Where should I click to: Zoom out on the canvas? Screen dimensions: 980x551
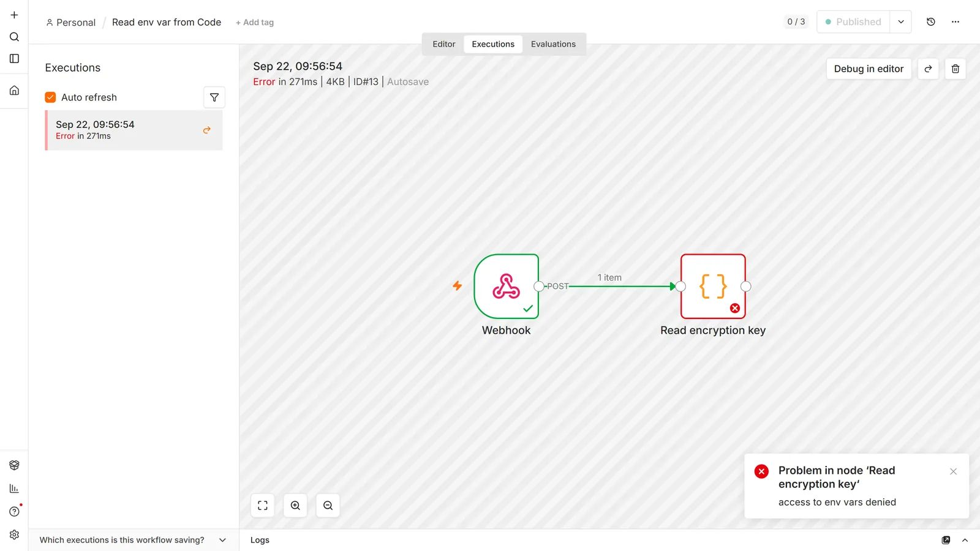pos(328,506)
